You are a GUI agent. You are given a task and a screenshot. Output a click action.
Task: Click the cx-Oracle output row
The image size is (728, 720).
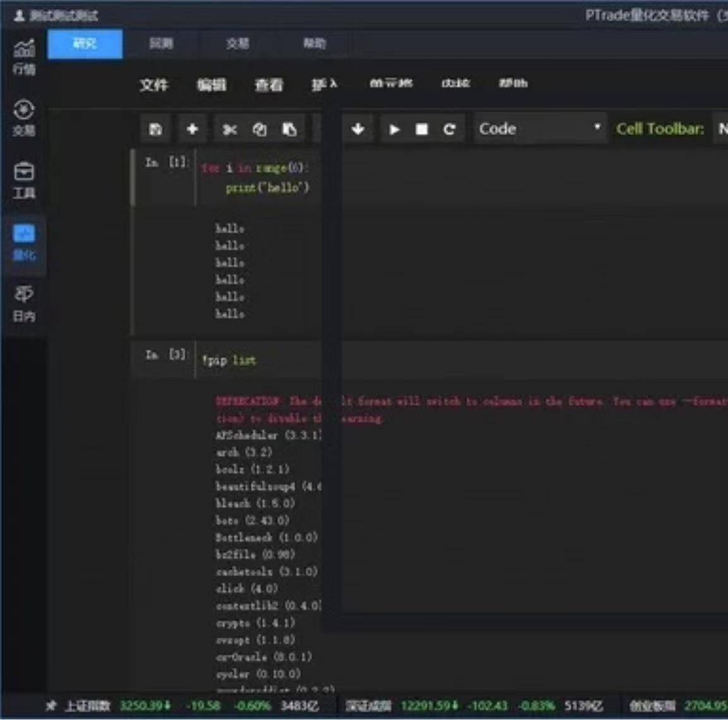click(x=264, y=658)
